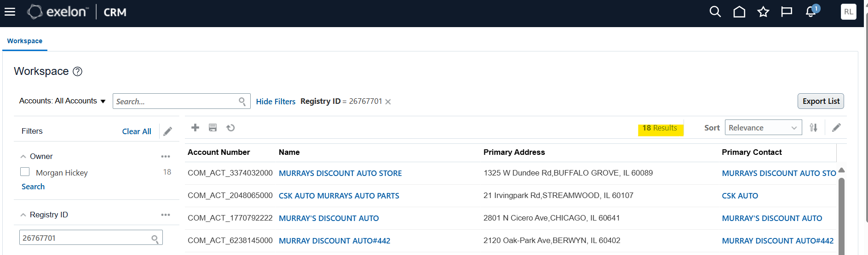Viewport: 868px width, 255px height.
Task: Click Search link under Owner filter
Action: click(33, 187)
